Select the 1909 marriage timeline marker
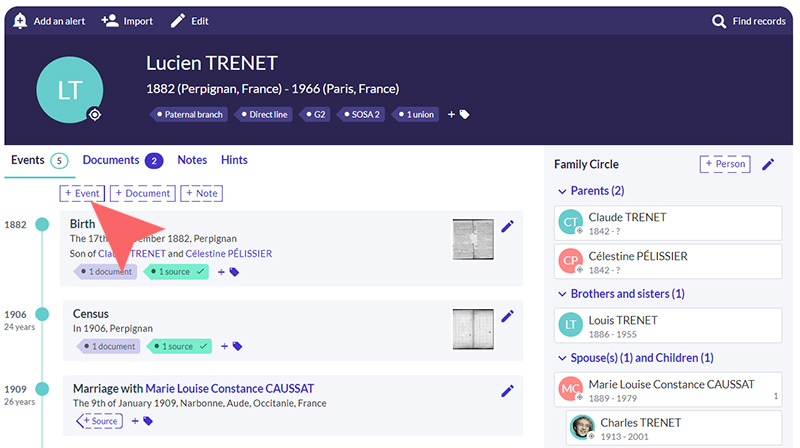 [42, 389]
